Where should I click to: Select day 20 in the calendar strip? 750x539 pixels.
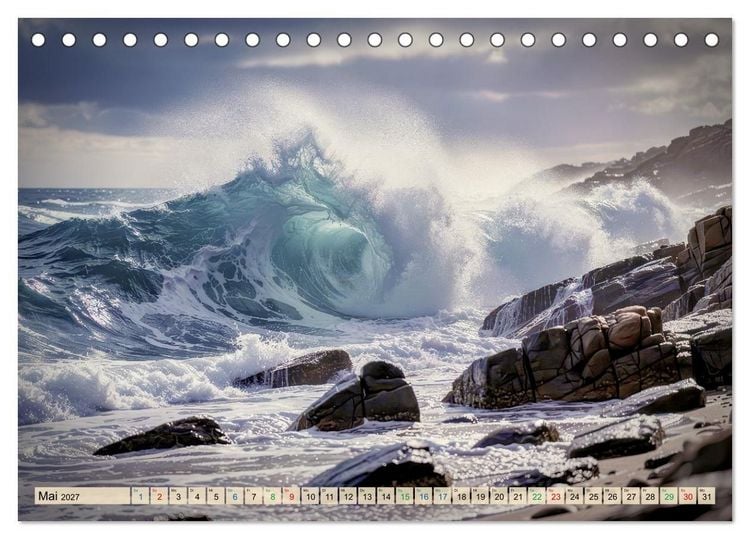(499, 496)
